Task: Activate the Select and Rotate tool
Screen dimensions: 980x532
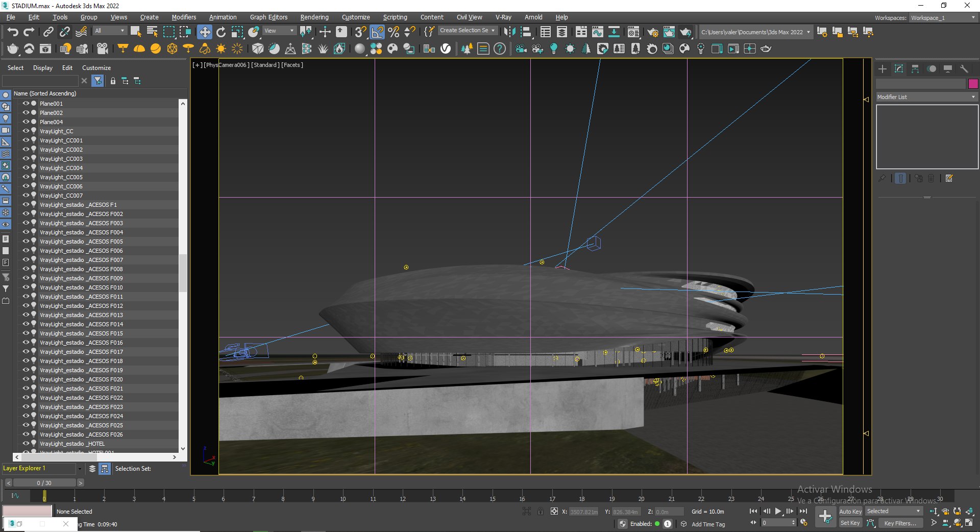Action: pos(221,32)
